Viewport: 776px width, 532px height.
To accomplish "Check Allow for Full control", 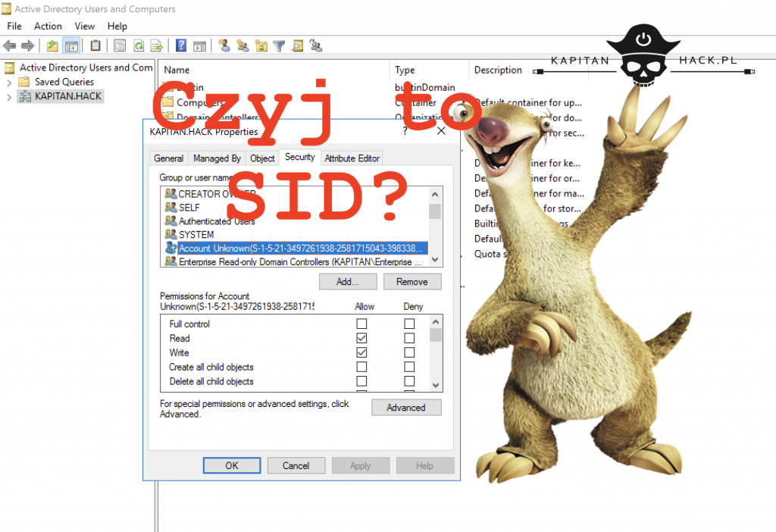I will click(x=361, y=324).
